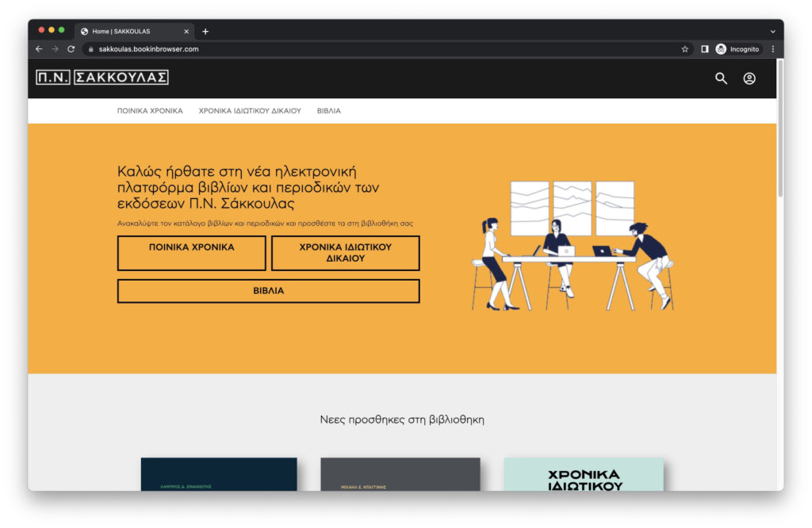Click the address bar URL field
The height and width of the screenshot is (528, 812).
pyautogui.click(x=383, y=49)
